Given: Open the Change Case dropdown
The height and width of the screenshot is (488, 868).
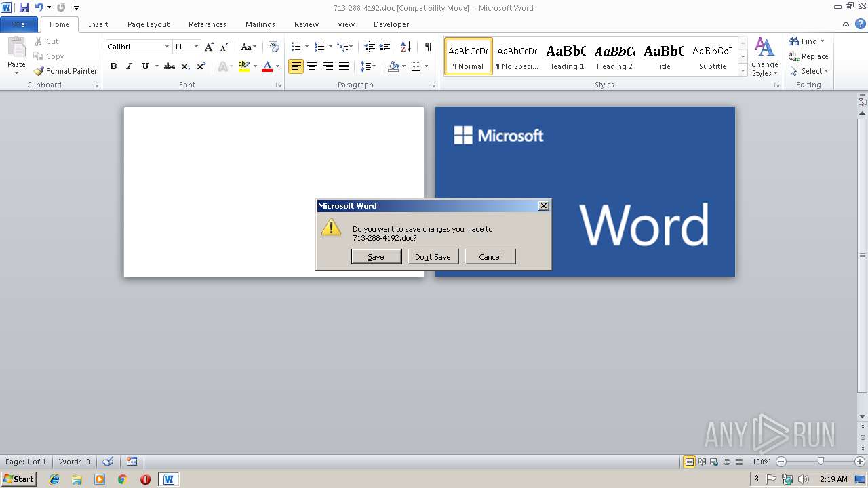Looking at the screenshot, I should pyautogui.click(x=249, y=47).
